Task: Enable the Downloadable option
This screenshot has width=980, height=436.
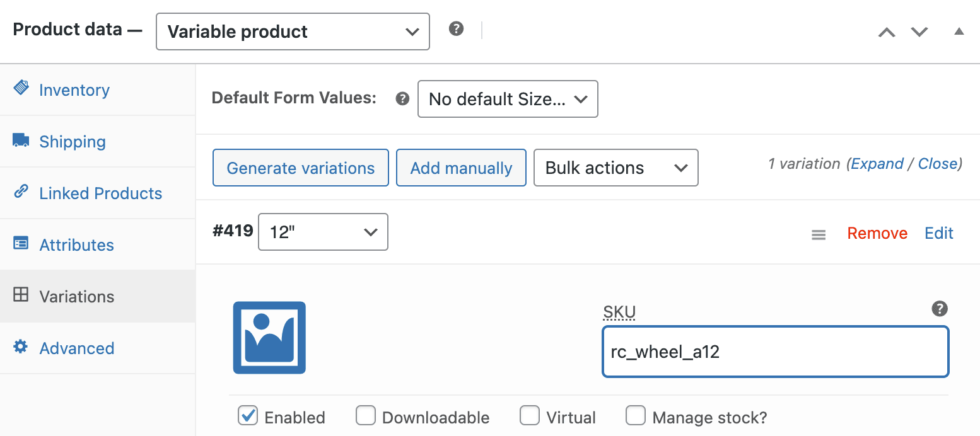Action: 366,415
